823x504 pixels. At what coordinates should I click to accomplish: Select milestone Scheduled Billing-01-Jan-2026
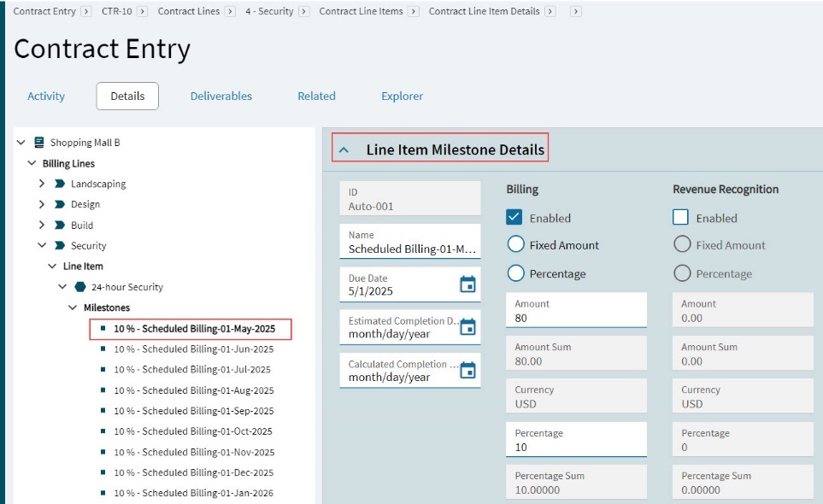pos(194,494)
